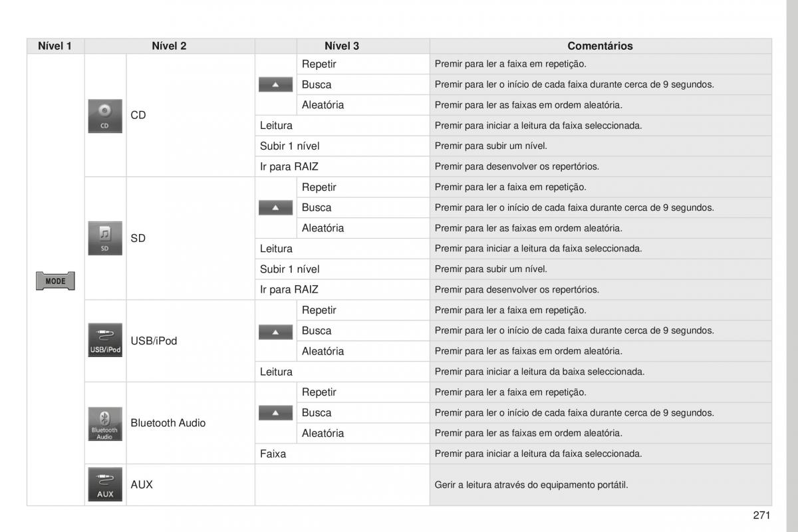798x532 pixels.
Task: Select the AUX input icon
Action: tap(105, 485)
